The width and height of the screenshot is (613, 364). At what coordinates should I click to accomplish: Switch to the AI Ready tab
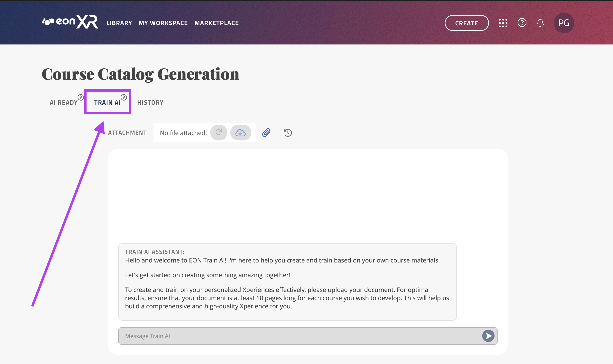(x=64, y=102)
